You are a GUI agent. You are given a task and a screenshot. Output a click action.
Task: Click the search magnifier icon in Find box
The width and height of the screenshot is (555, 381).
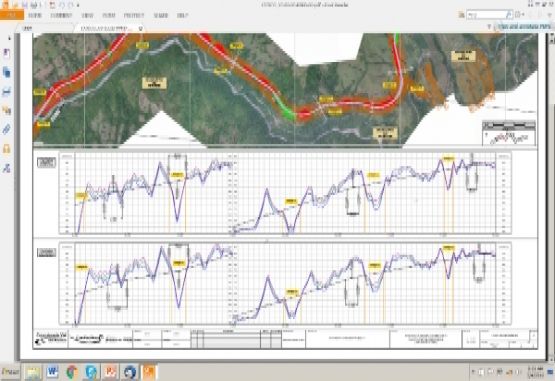[508, 15]
